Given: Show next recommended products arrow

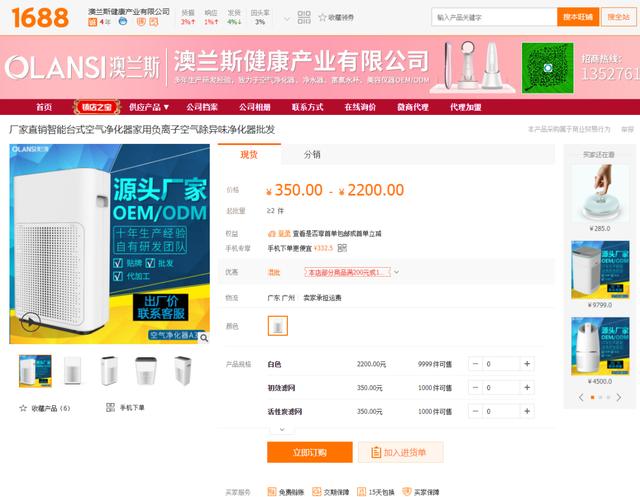Looking at the screenshot, I should coord(619,397).
